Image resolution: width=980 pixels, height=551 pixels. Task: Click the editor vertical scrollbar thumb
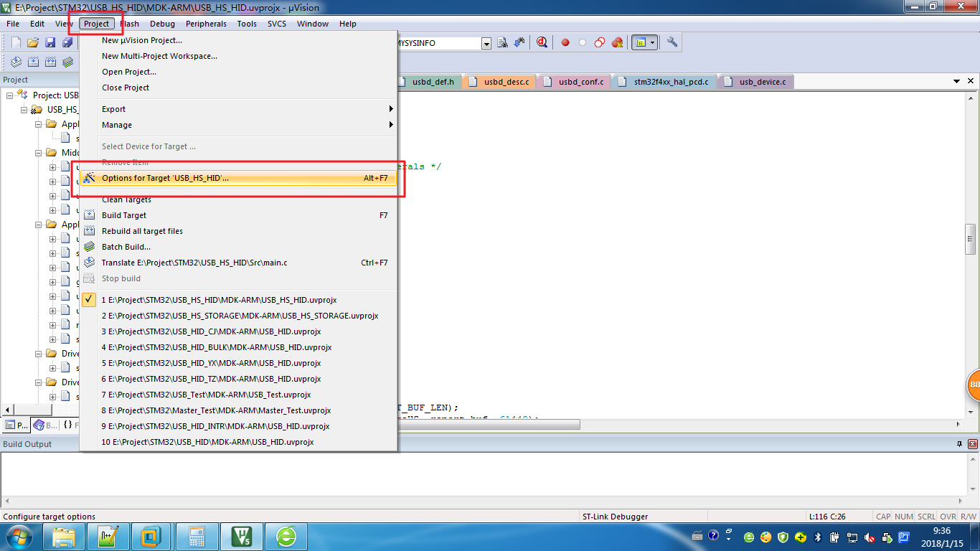pos(970,240)
